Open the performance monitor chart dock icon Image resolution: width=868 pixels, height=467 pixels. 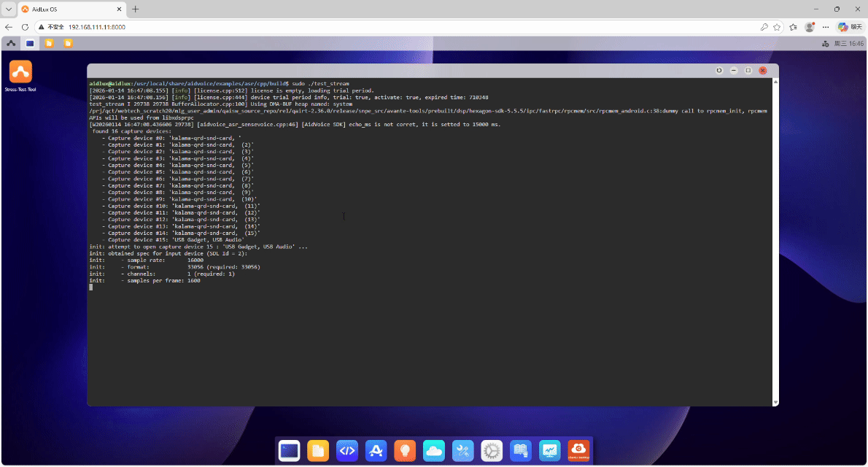click(549, 451)
